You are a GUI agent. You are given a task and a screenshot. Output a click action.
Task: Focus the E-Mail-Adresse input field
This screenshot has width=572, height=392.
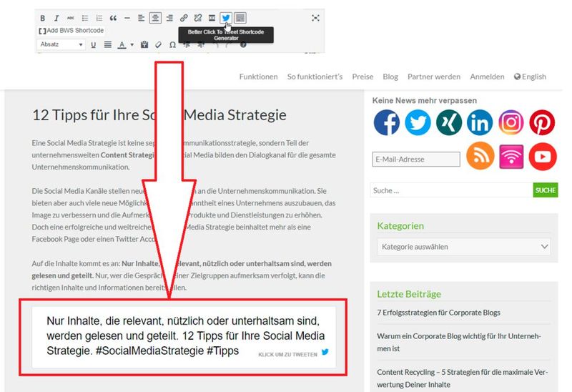(x=416, y=160)
